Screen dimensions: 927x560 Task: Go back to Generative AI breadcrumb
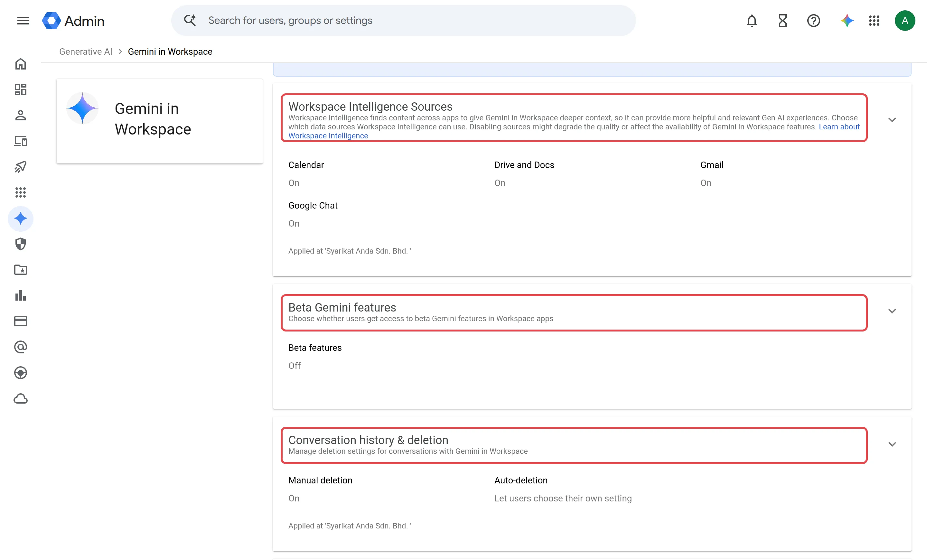(85, 51)
